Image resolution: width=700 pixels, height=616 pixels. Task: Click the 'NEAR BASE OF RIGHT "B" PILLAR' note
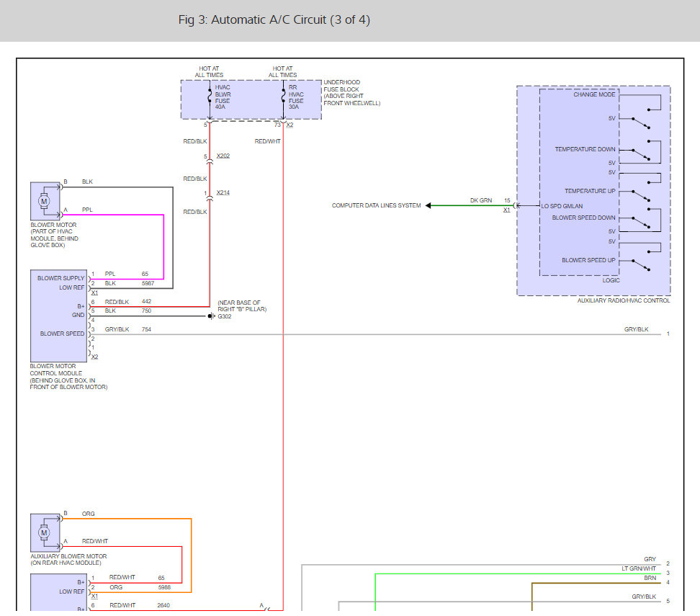pos(242,306)
